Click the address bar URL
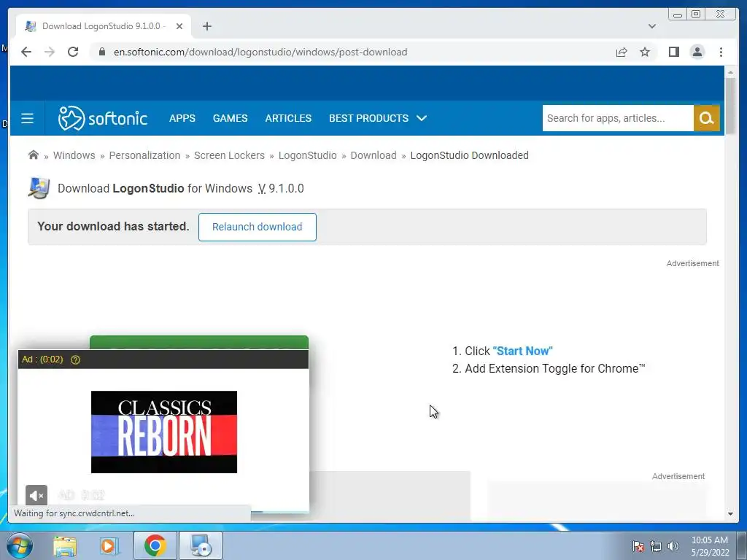This screenshot has height=560, width=747. pos(260,52)
